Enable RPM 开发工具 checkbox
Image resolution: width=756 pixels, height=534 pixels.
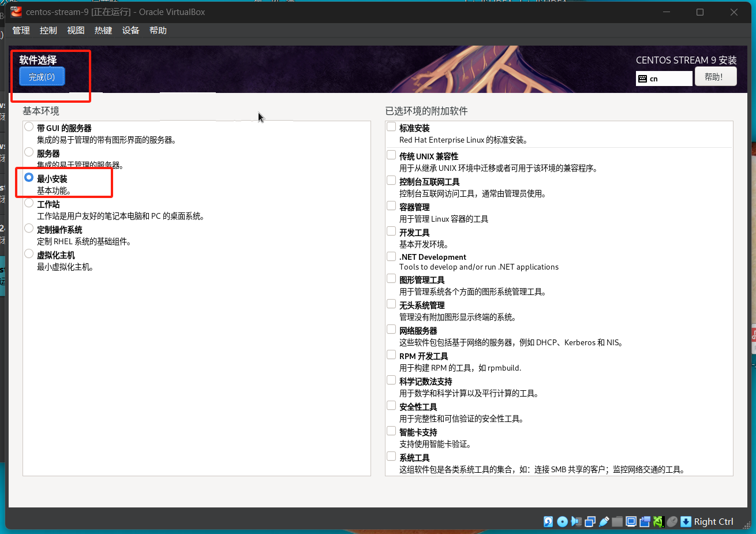click(391, 354)
